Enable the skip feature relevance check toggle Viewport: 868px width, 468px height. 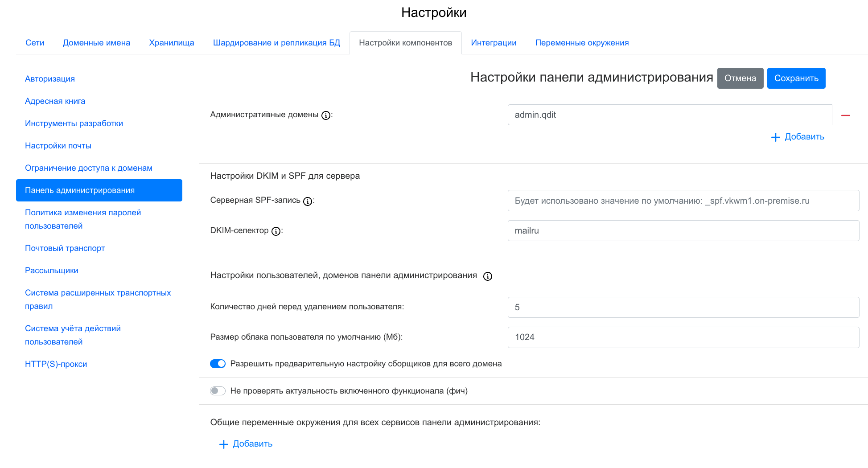pos(218,391)
